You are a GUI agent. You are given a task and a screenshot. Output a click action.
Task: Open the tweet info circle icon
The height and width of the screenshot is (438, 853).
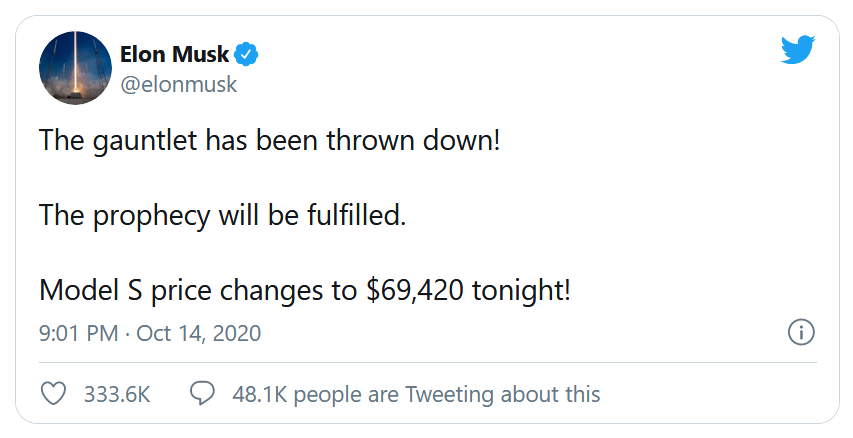[x=801, y=333]
